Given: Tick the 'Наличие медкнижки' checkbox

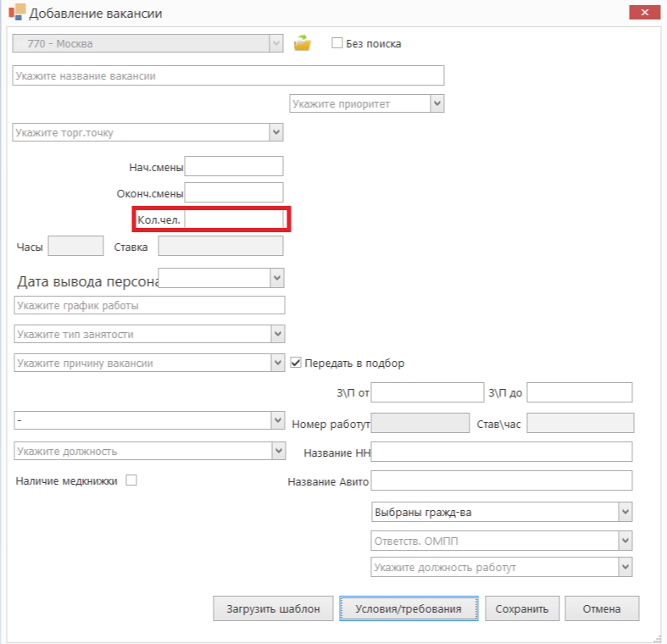Looking at the screenshot, I should coord(131,480).
